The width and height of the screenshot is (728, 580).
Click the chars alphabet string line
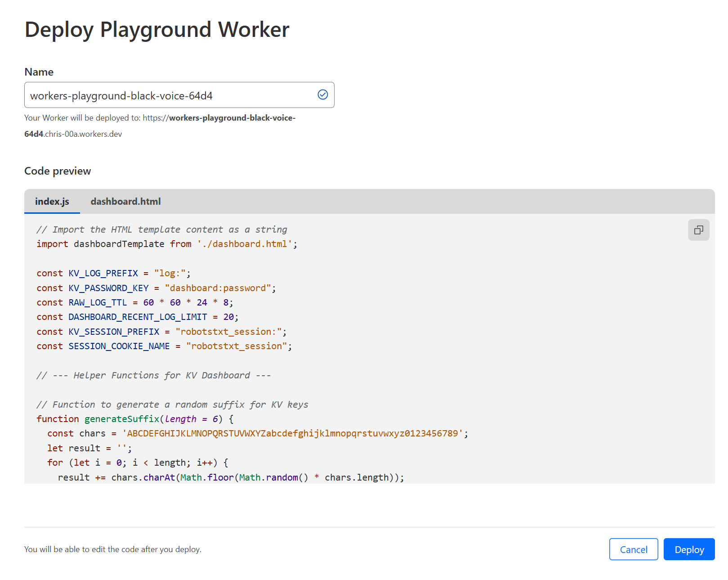tap(257, 433)
